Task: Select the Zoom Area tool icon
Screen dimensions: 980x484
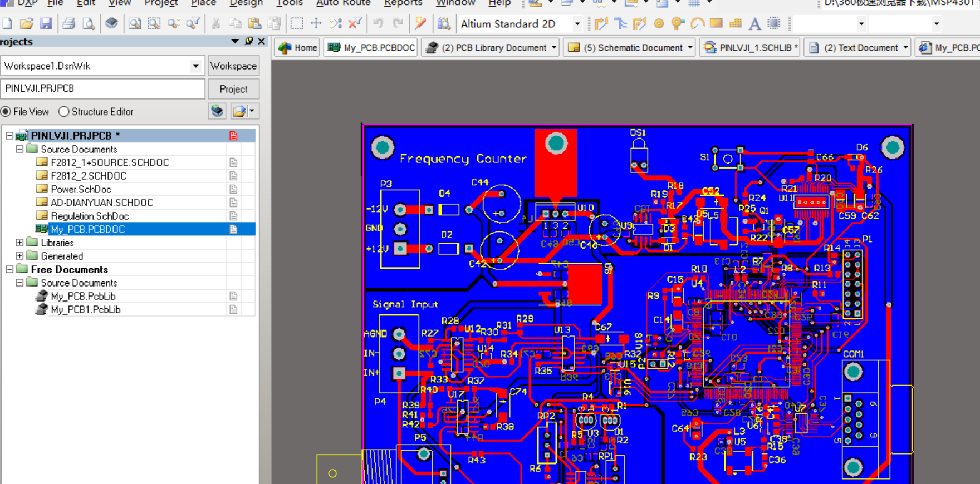Action: coord(154,24)
